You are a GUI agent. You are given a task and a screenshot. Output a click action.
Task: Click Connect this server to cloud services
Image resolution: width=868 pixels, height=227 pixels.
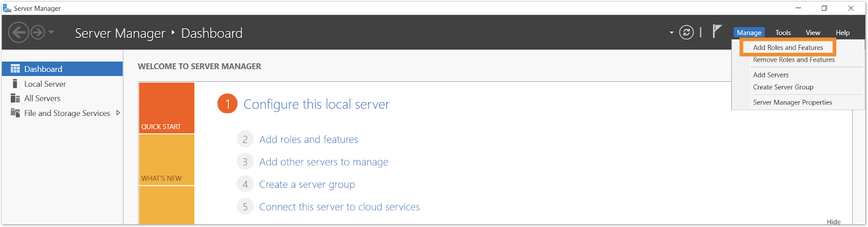point(340,207)
